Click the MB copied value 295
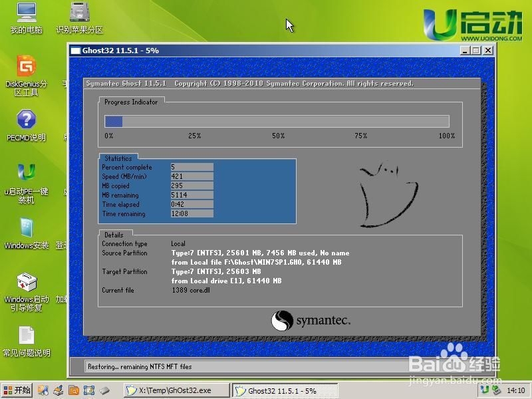Viewport: 532px width, 399px height. tap(192, 186)
